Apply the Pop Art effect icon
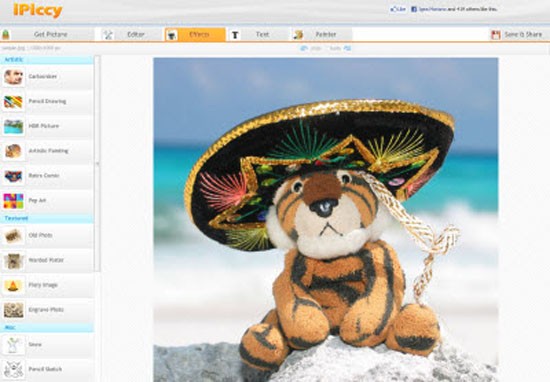 click(13, 201)
